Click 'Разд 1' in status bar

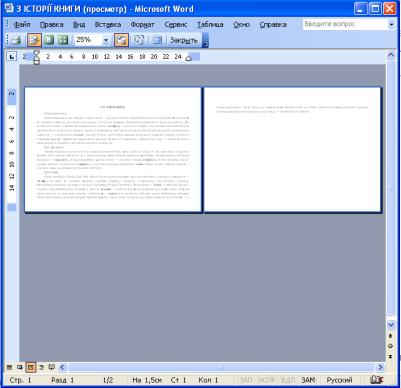click(63, 380)
